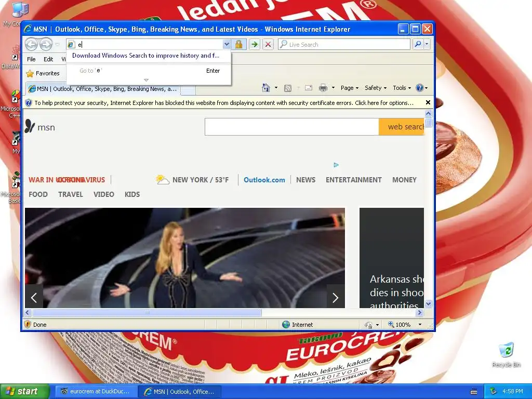
Task: Open the VIDEO navigation link
Action: coord(104,194)
